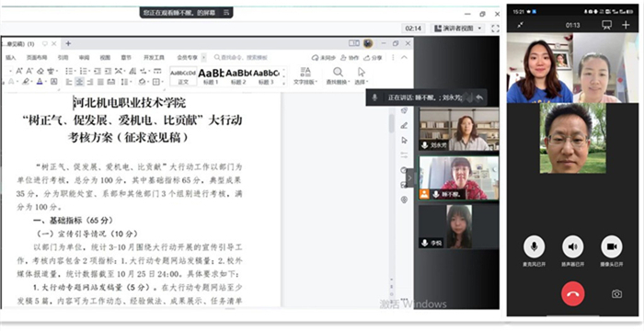Open the 查找替换 tool
This screenshot has height=331, width=644.
(338, 76)
